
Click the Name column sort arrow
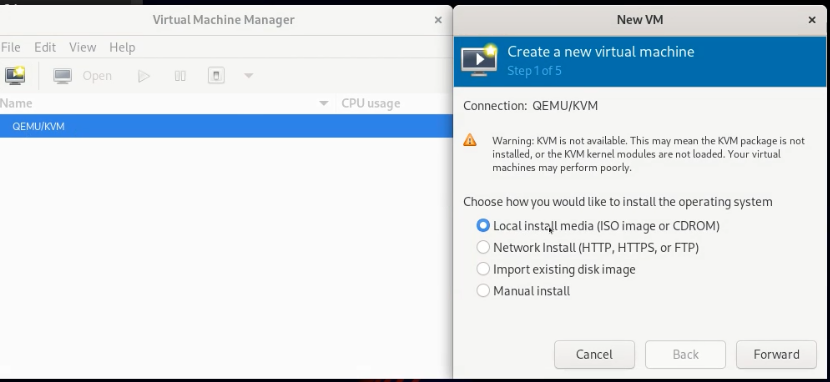click(324, 103)
